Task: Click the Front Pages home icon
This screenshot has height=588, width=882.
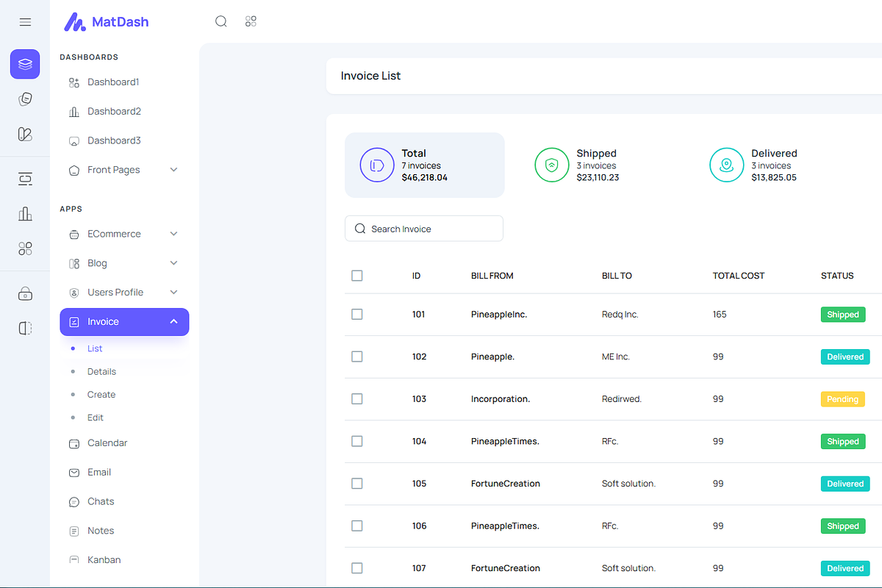Action: pos(73,170)
